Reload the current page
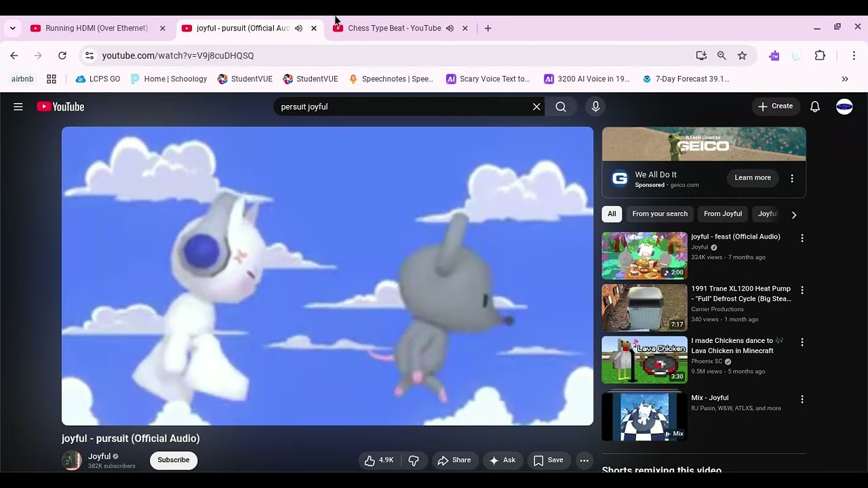This screenshot has height=488, width=868. 62,56
